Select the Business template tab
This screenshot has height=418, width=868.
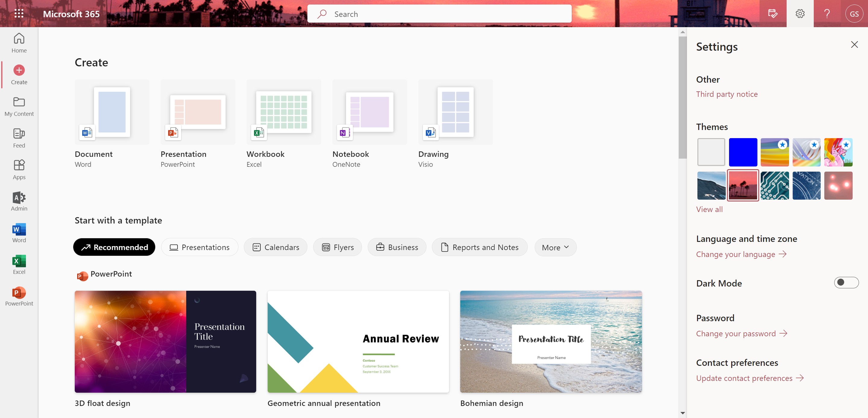coord(397,247)
